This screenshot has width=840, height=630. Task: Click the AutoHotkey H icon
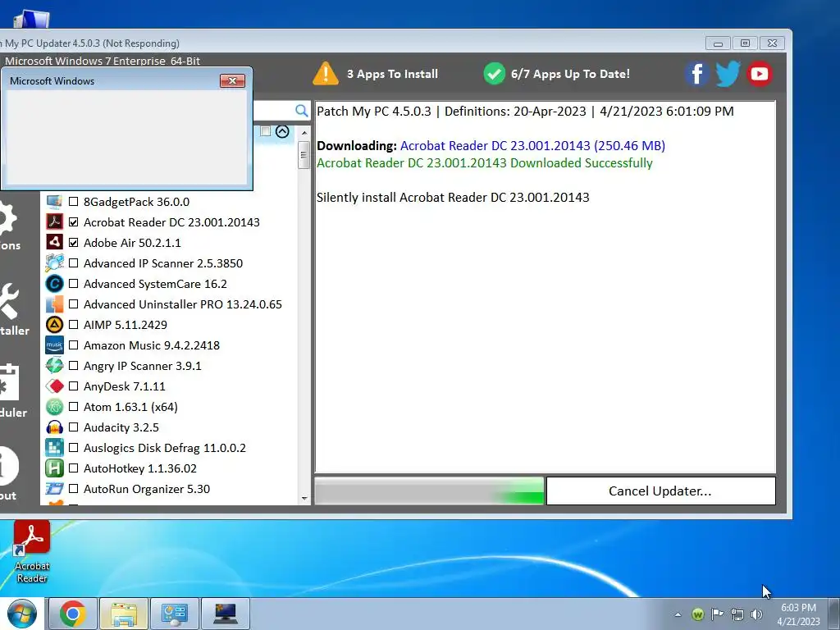coord(54,468)
